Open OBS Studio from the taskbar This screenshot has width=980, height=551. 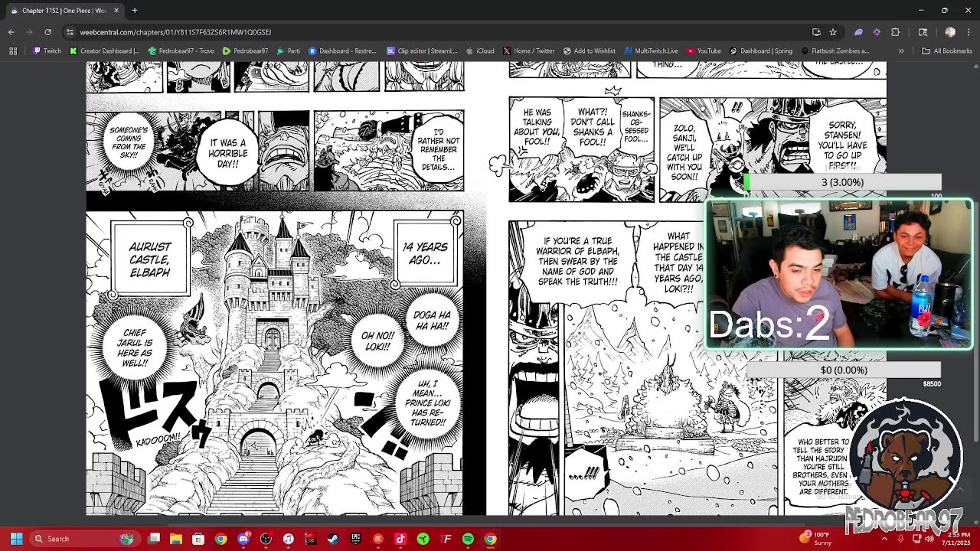click(x=266, y=539)
